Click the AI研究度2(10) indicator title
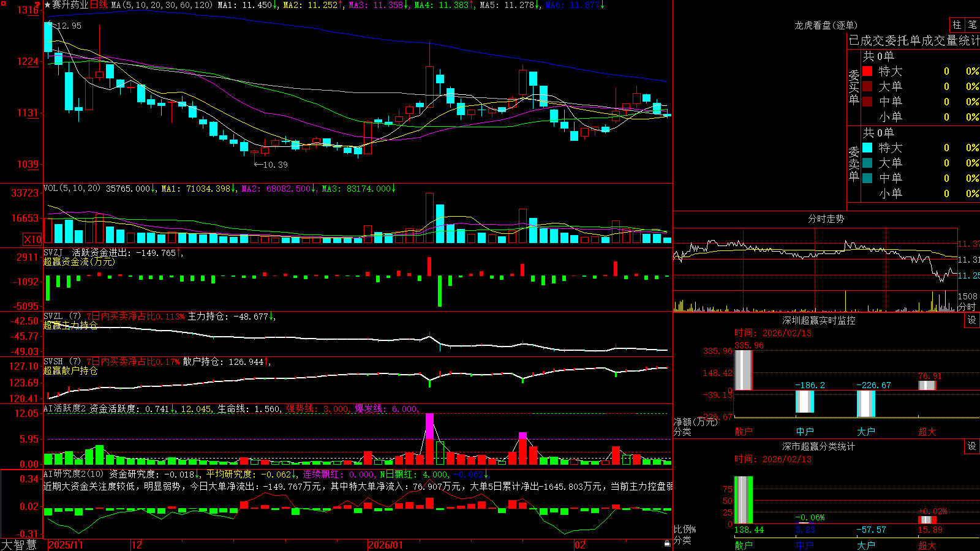Screen dimensions: 980x551 pyautogui.click(x=74, y=474)
